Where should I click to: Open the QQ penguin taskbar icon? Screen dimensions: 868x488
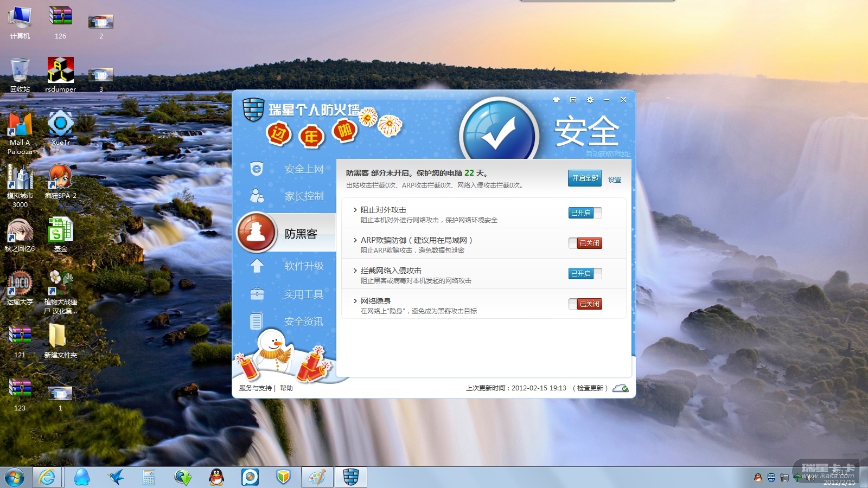(x=216, y=477)
